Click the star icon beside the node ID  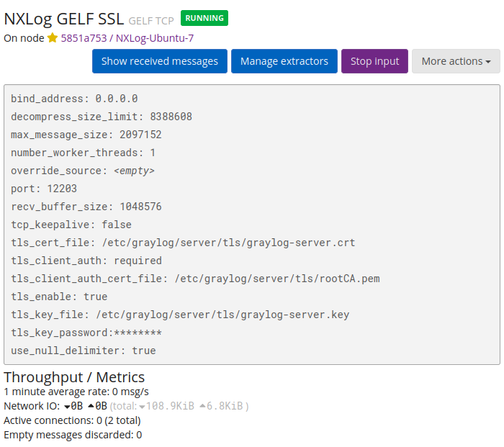pyautogui.click(x=52, y=38)
